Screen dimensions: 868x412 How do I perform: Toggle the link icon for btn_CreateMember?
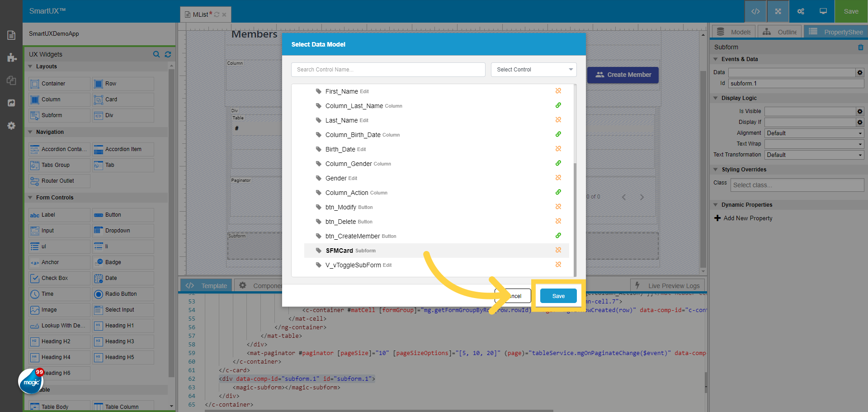click(x=558, y=236)
